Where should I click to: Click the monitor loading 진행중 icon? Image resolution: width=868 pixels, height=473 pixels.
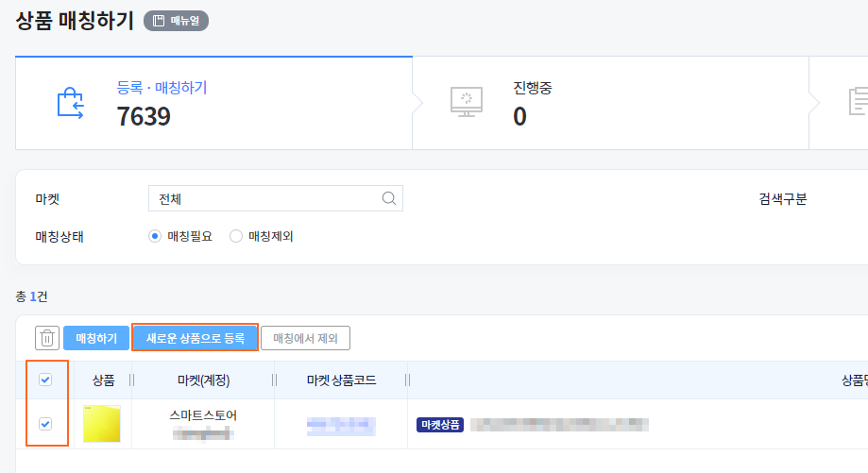[x=466, y=102]
